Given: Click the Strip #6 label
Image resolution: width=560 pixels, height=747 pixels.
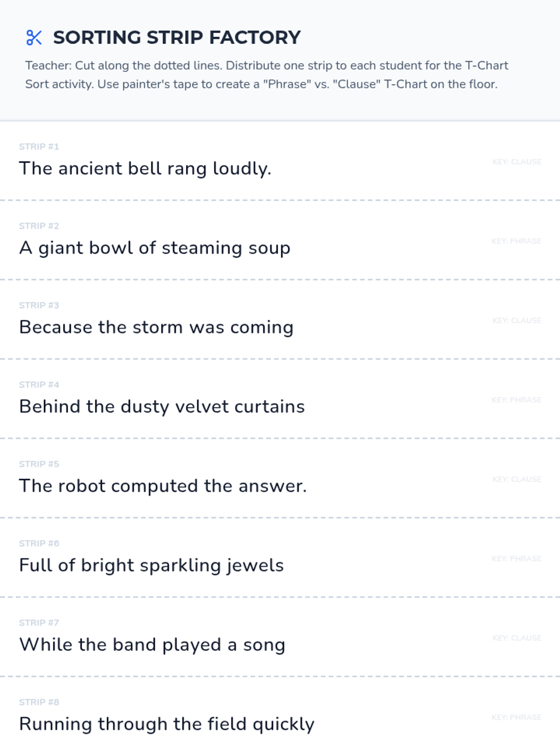Looking at the screenshot, I should 39,543.
